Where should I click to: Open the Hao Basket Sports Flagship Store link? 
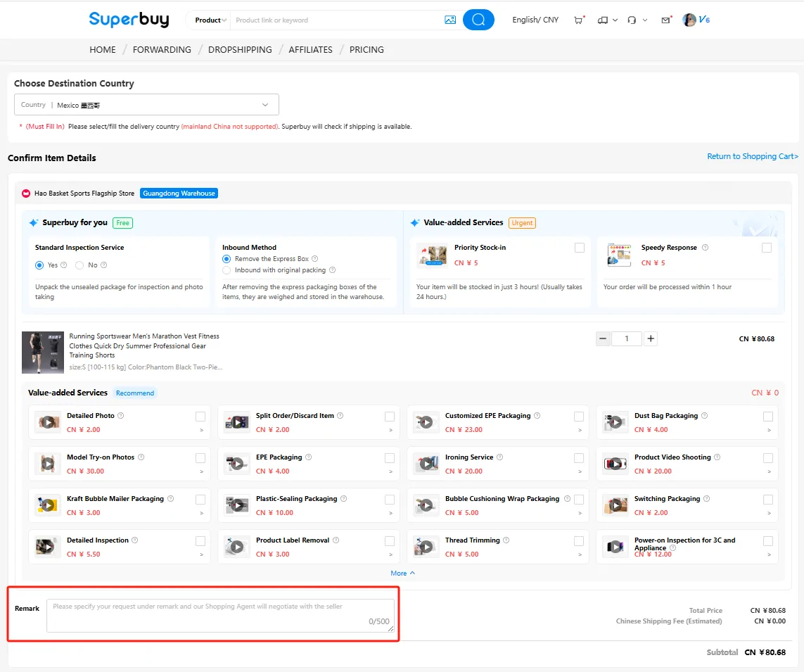point(84,194)
